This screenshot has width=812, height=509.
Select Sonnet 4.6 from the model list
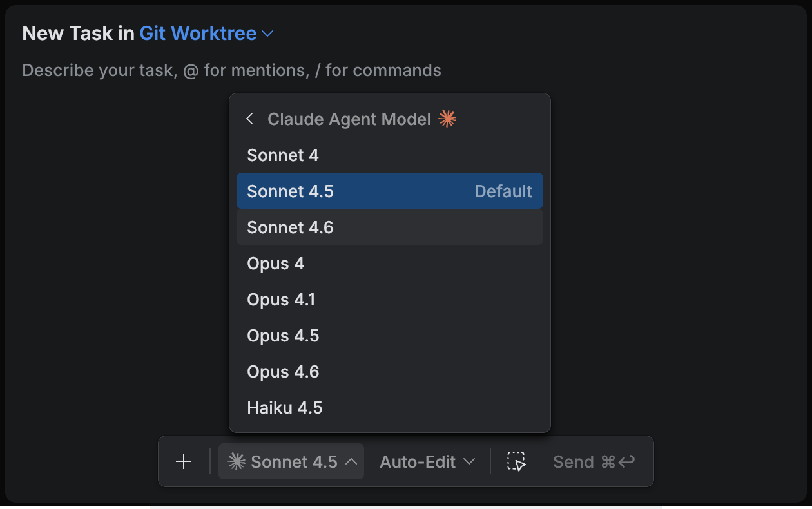pos(291,227)
